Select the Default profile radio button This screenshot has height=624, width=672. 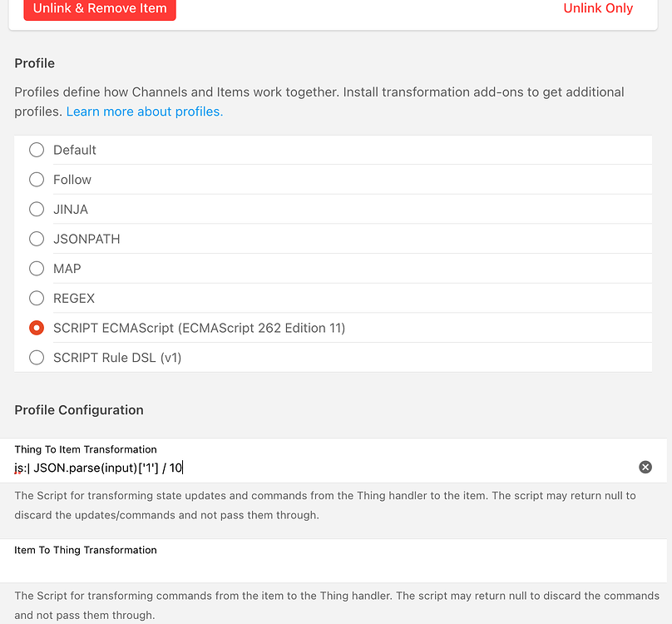point(37,150)
